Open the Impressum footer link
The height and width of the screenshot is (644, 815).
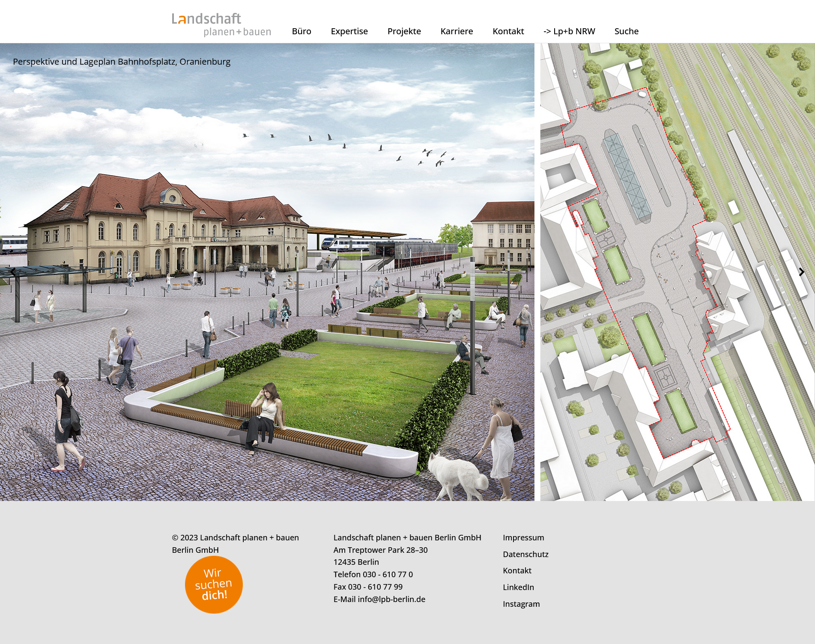[x=523, y=537]
